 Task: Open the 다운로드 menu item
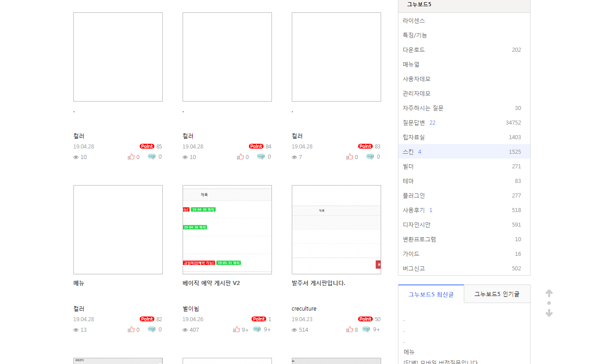pyautogui.click(x=414, y=50)
